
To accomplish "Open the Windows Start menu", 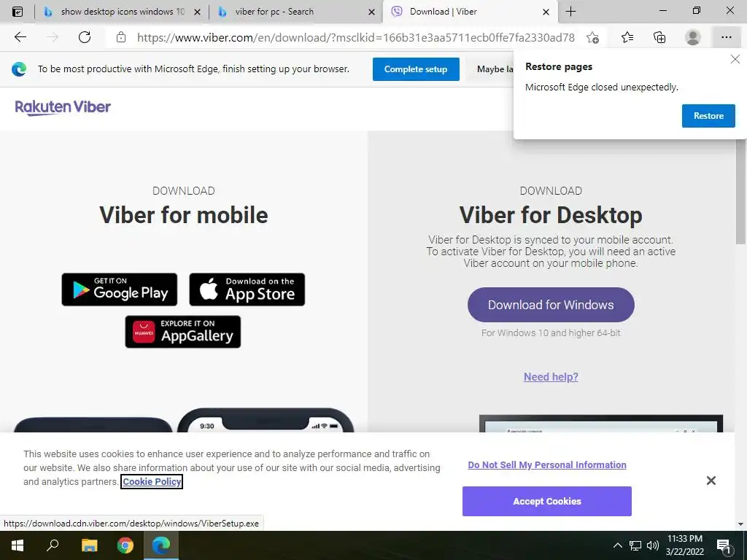I will (x=18, y=545).
